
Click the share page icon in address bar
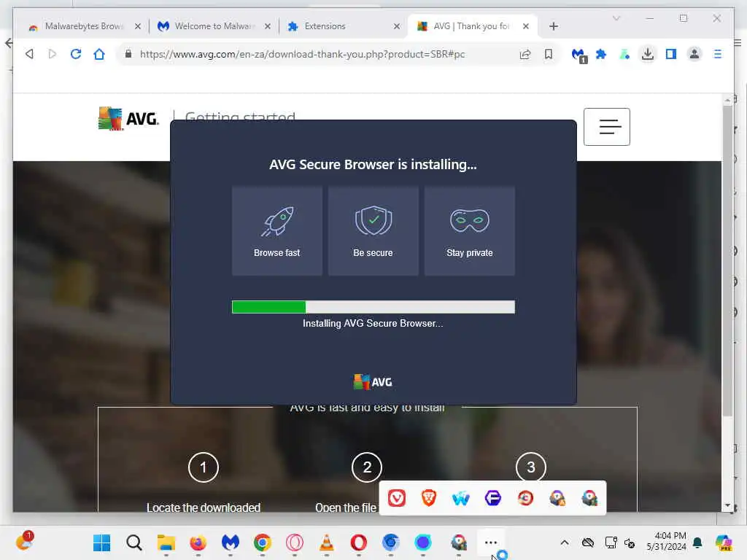coord(525,54)
